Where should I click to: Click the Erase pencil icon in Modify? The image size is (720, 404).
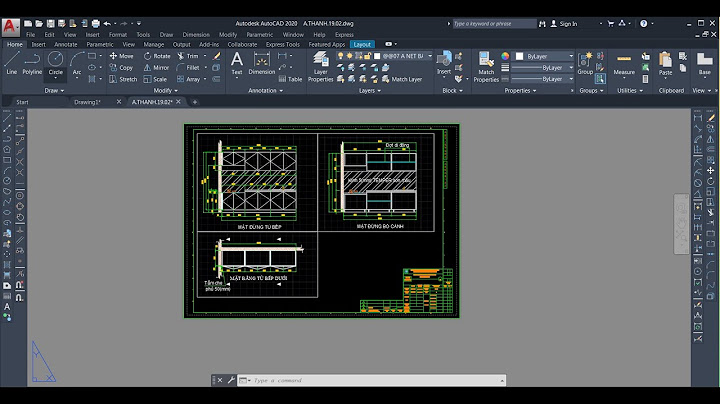[x=216, y=56]
